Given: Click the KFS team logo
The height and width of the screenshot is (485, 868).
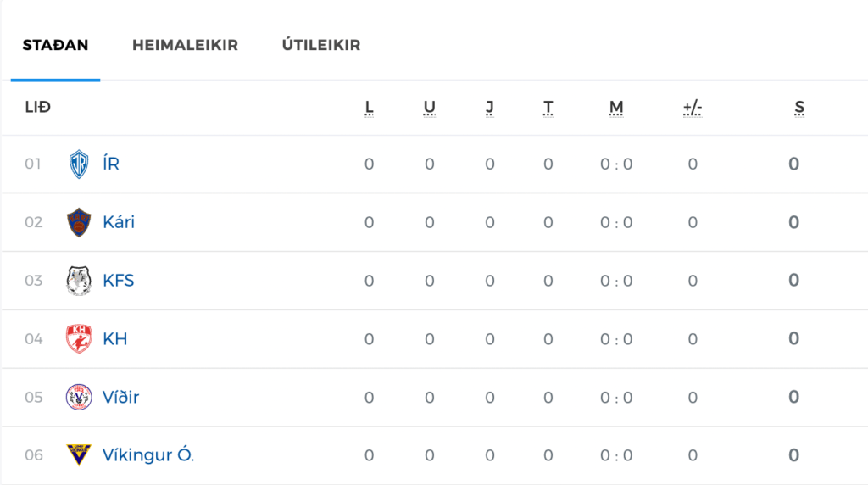Looking at the screenshot, I should pos(79,281).
